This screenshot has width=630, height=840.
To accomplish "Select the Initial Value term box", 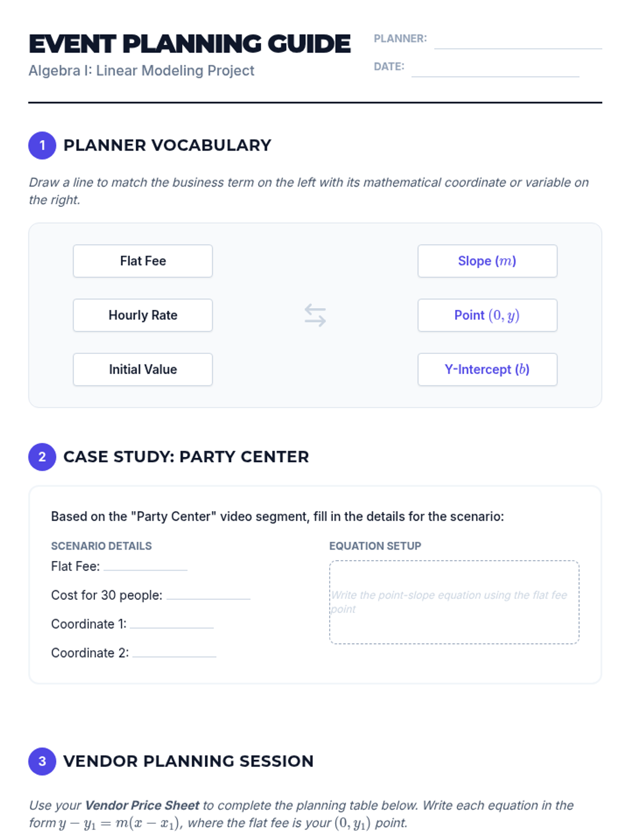I will point(143,370).
